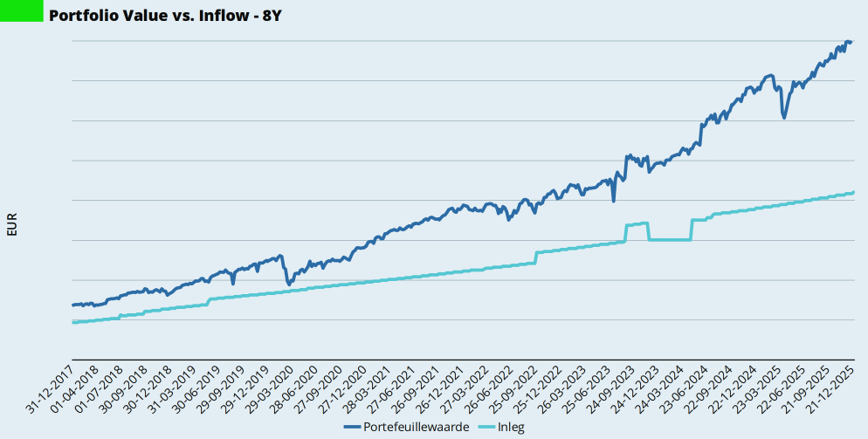Click the portfolio value dip in early 2020
Image resolution: width=868 pixels, height=439 pixels.
(289, 284)
